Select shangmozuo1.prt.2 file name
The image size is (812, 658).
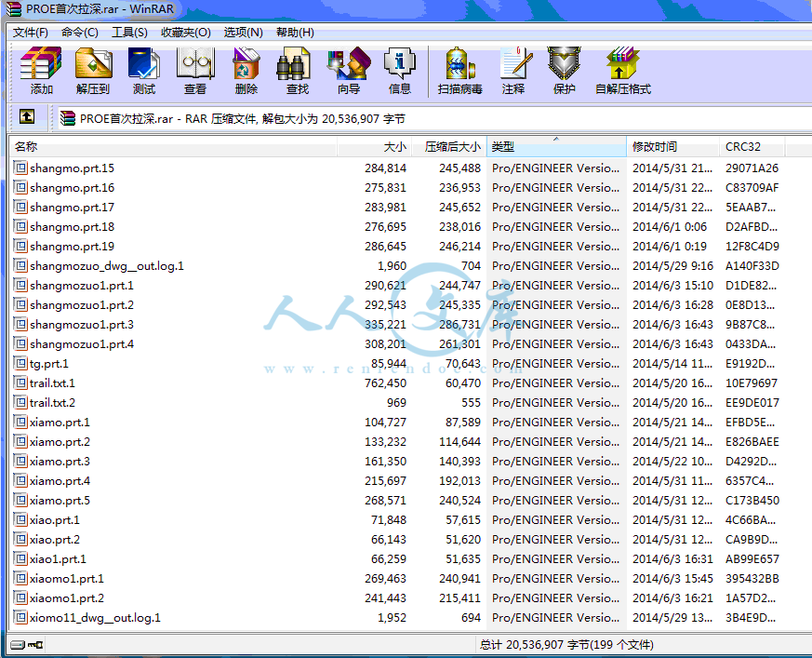[x=82, y=304]
